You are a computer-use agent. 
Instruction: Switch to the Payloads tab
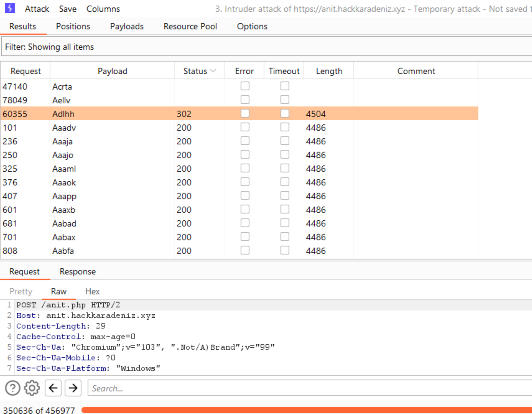127,26
